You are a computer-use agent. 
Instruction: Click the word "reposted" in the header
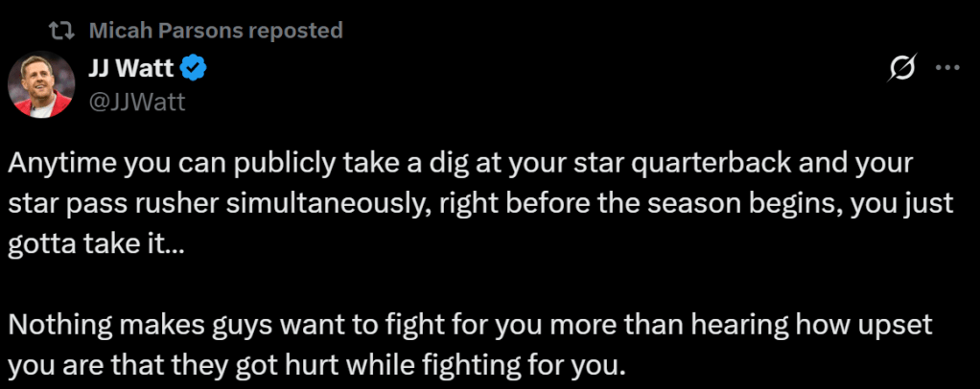[x=295, y=31]
